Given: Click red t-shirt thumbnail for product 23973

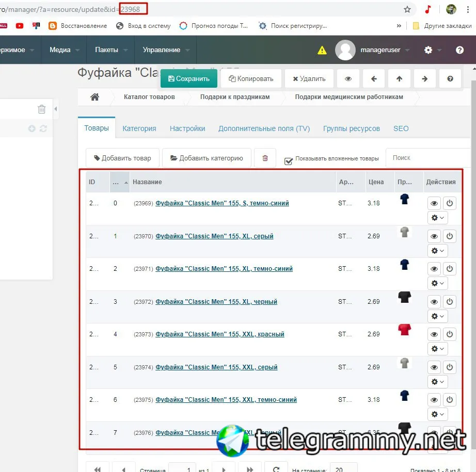Looking at the screenshot, I should pos(404,330).
